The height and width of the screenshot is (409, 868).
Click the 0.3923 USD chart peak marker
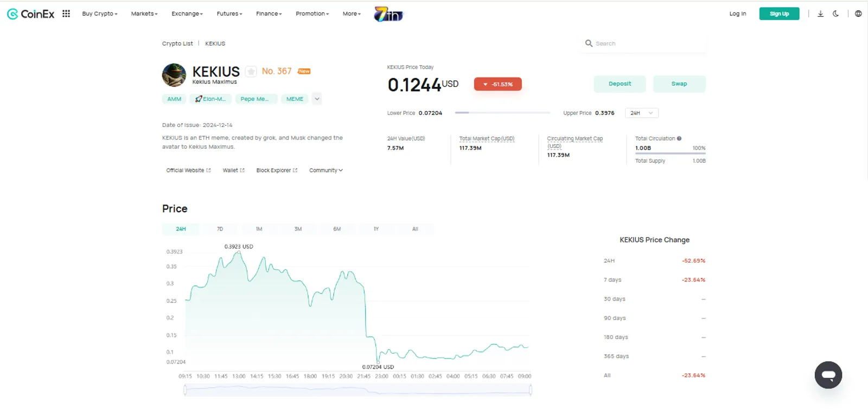(239, 252)
